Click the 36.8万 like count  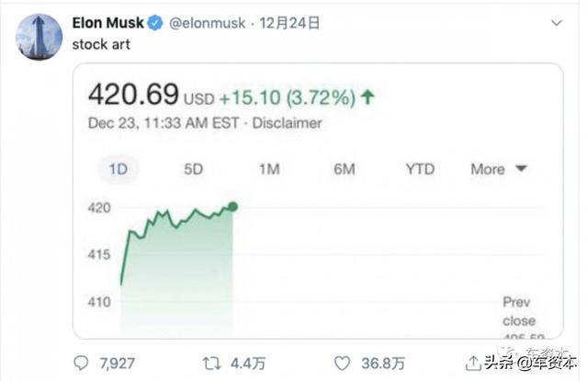(x=383, y=364)
